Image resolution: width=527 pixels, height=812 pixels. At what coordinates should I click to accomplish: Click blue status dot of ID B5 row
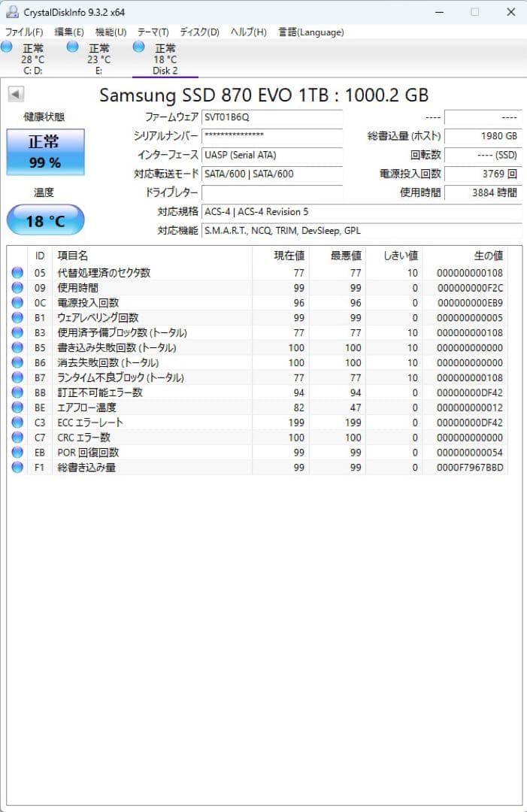[x=17, y=347]
